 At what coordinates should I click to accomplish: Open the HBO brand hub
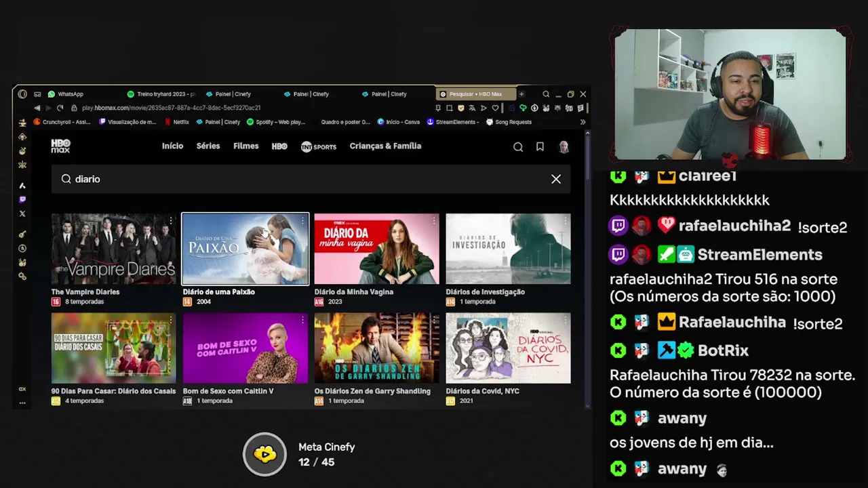point(279,146)
